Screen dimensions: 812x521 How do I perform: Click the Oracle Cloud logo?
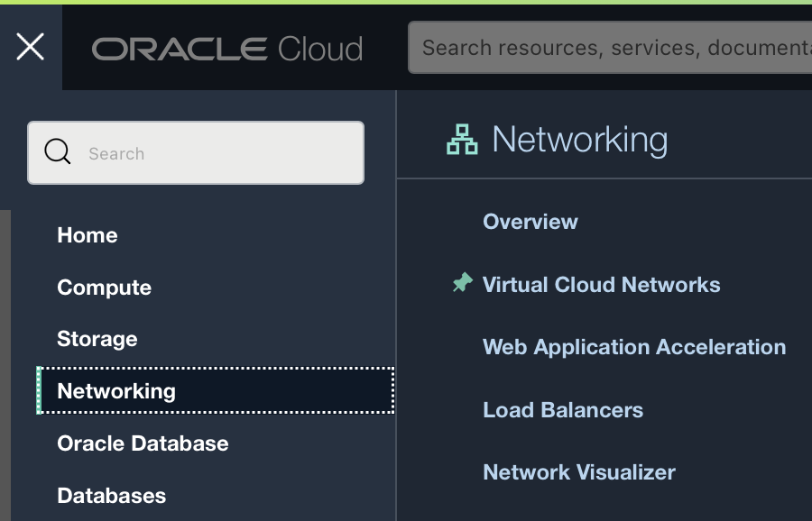point(228,47)
